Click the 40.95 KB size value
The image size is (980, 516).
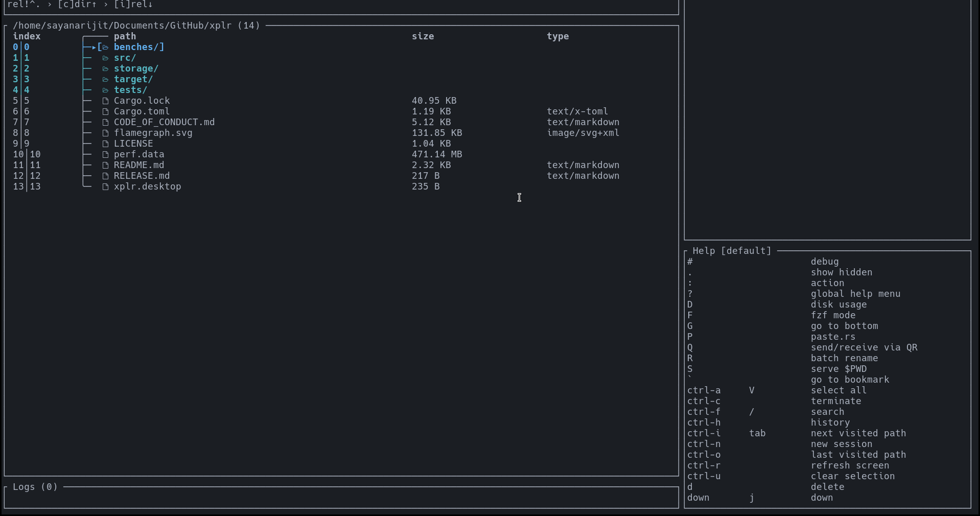[434, 101]
